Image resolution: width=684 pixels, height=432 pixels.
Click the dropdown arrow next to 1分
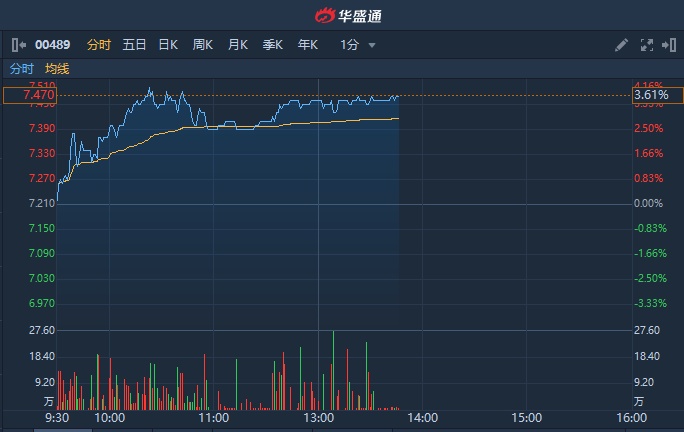[x=372, y=45]
